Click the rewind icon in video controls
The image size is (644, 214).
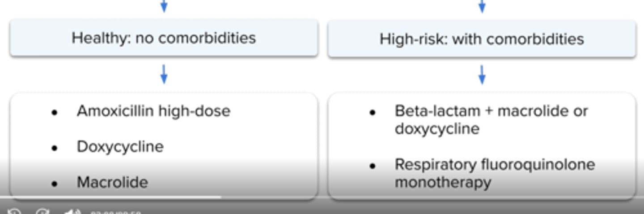click(14, 212)
